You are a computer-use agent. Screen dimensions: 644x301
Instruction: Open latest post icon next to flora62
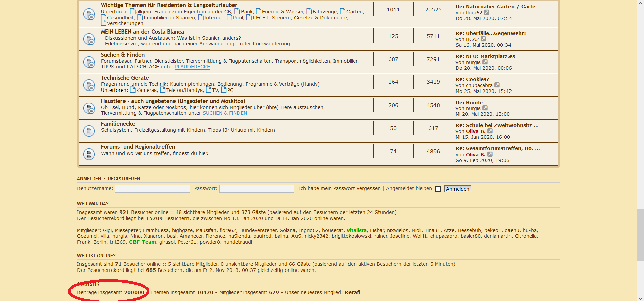point(487,12)
